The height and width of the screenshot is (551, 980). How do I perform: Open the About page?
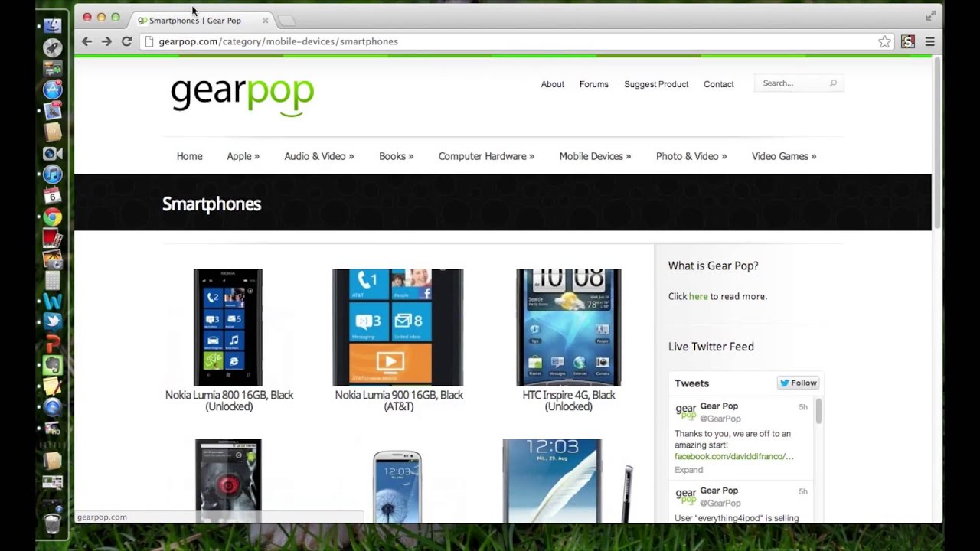pyautogui.click(x=552, y=84)
